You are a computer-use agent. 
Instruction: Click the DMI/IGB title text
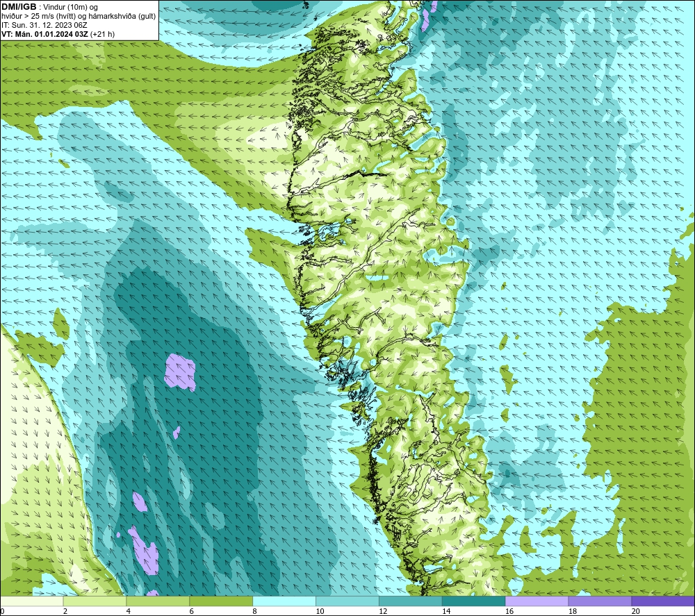[x=19, y=7]
